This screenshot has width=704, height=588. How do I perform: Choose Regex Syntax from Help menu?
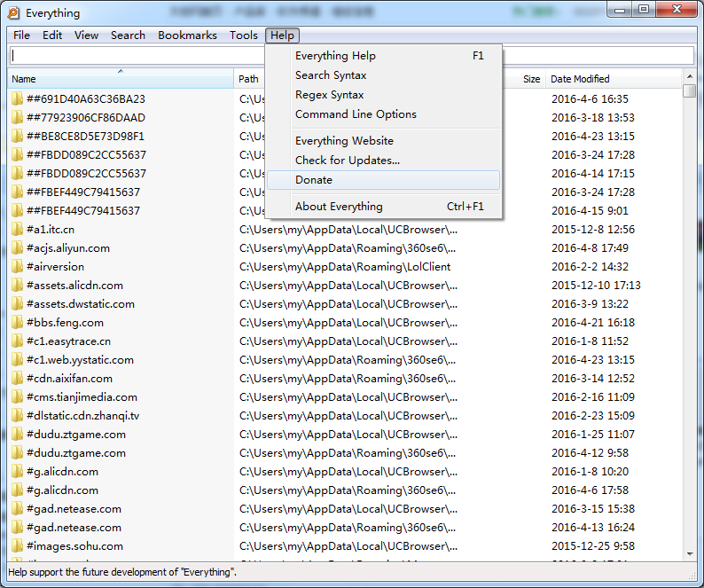(x=383, y=95)
